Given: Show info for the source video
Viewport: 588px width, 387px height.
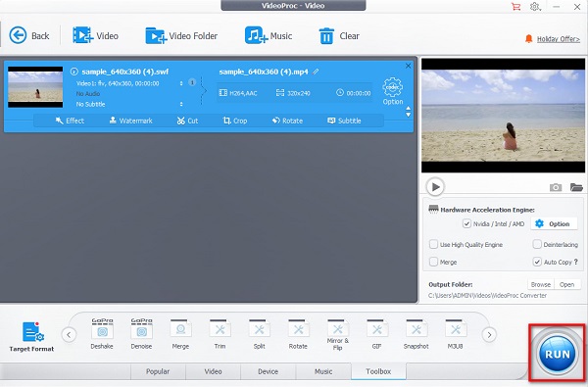Looking at the screenshot, I should (73, 72).
